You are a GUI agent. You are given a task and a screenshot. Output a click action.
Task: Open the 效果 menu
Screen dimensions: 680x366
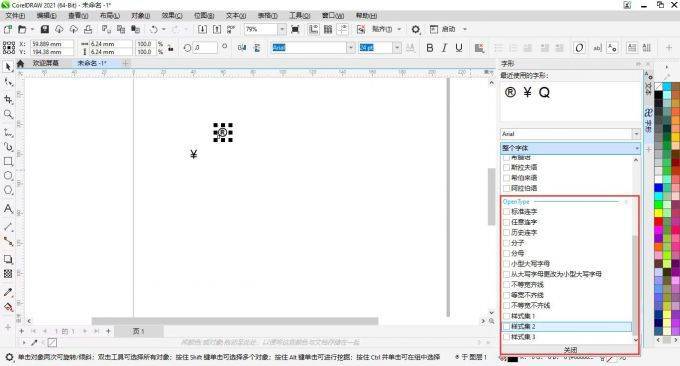coord(172,16)
